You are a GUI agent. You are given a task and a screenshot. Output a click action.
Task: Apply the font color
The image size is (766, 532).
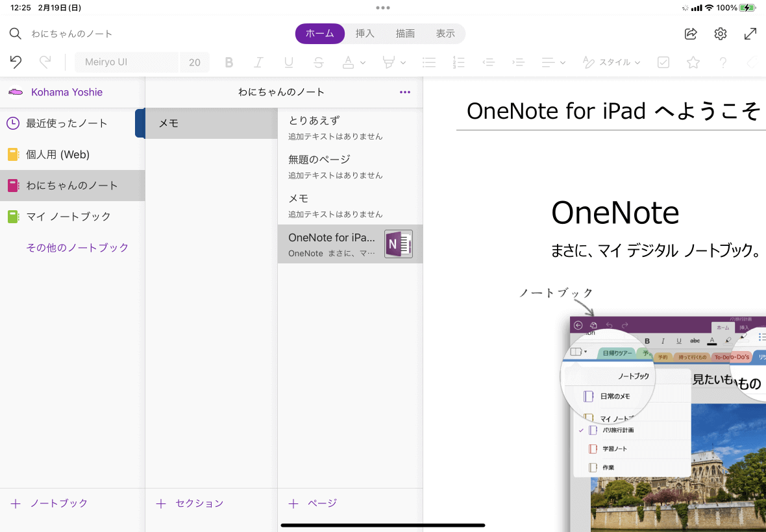[x=349, y=62]
